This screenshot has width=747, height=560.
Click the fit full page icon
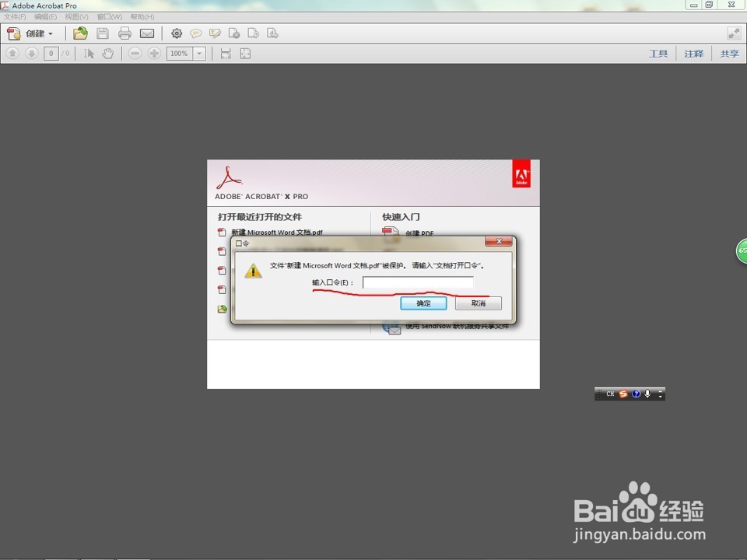click(245, 54)
